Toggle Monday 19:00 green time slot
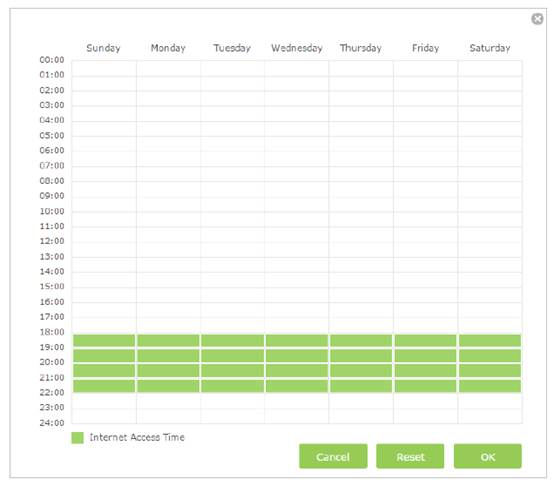 (x=168, y=356)
